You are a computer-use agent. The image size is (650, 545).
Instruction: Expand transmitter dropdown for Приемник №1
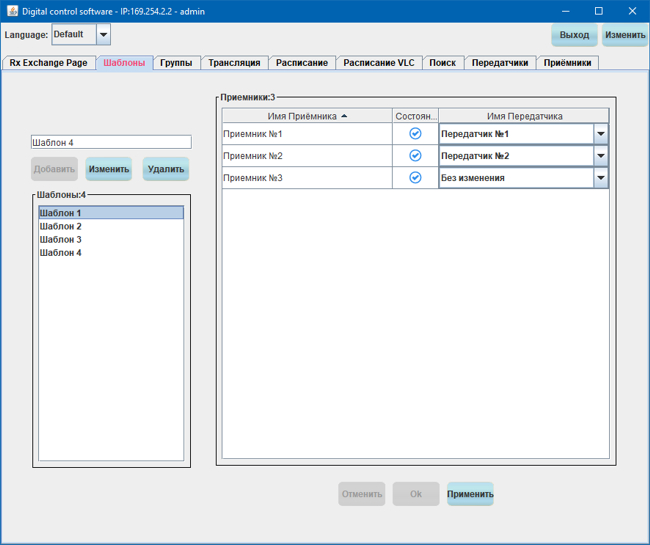click(600, 134)
